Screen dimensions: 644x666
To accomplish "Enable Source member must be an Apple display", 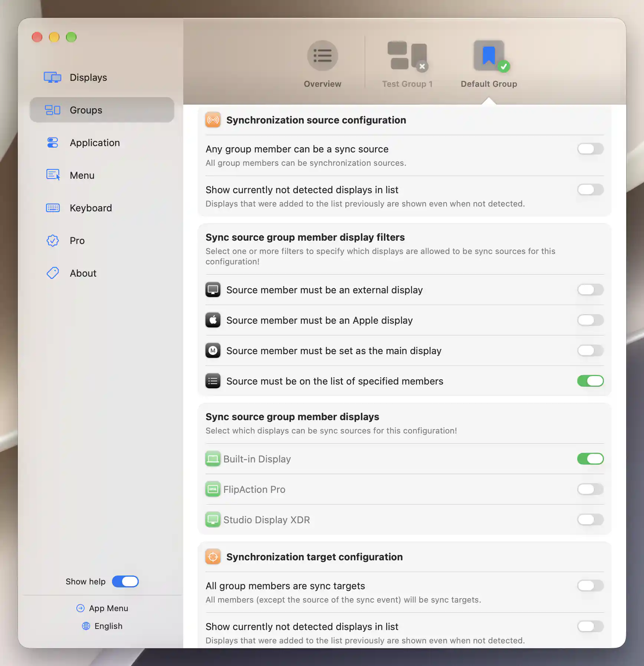I will pos(590,320).
